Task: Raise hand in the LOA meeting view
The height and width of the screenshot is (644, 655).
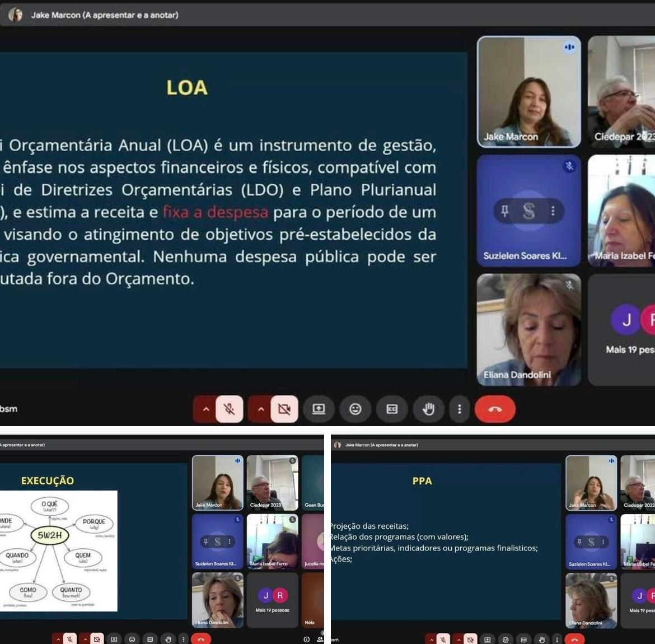Action: pyautogui.click(x=428, y=409)
